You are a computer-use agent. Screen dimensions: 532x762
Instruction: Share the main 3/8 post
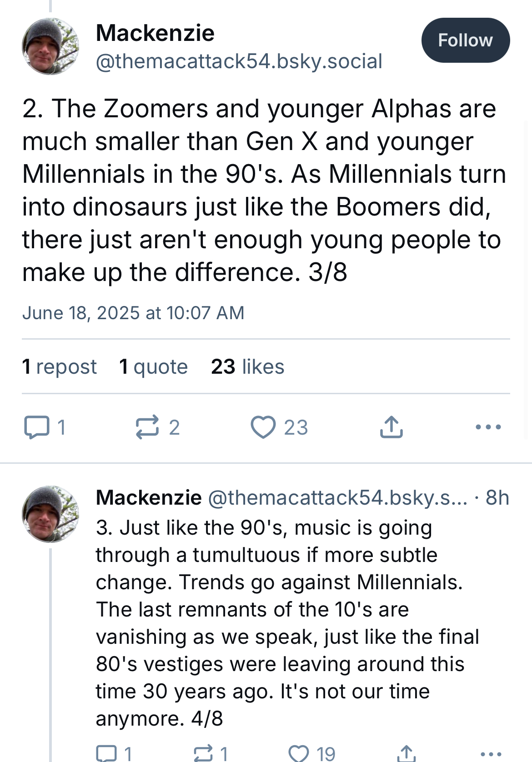point(391,427)
